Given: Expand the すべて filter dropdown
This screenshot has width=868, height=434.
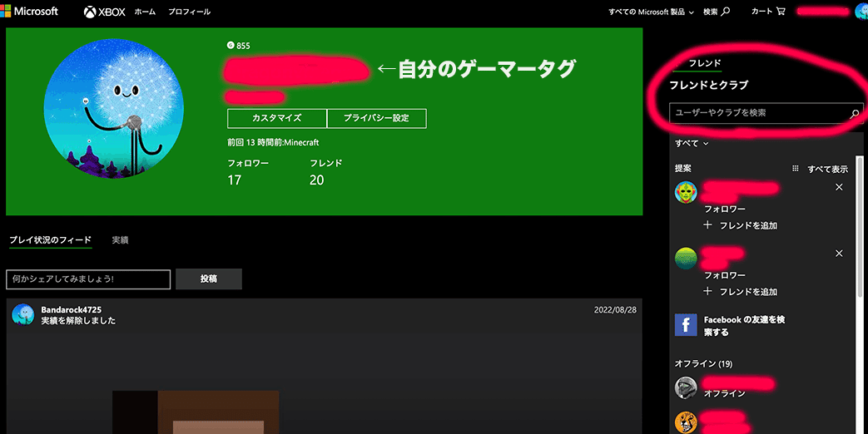Looking at the screenshot, I should tap(692, 143).
